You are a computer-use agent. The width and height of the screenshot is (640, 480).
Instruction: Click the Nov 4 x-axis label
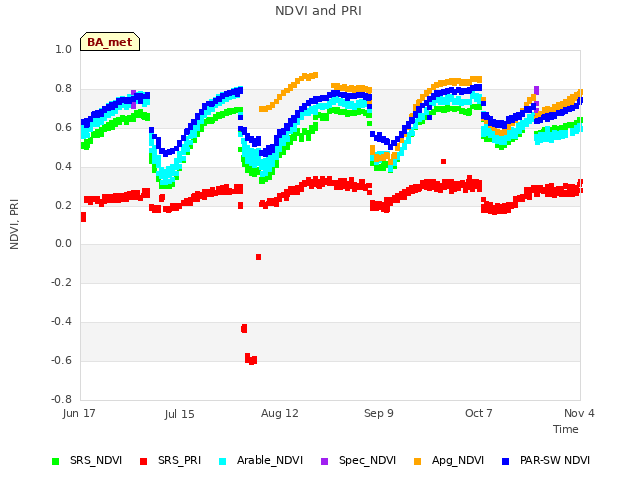579,413
